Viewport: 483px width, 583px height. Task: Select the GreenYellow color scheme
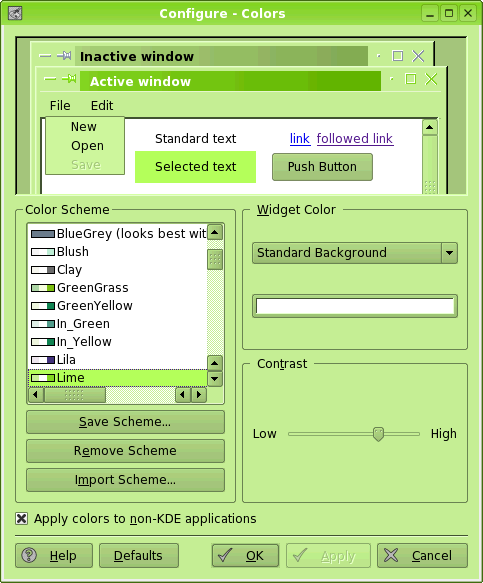pyautogui.click(x=117, y=306)
